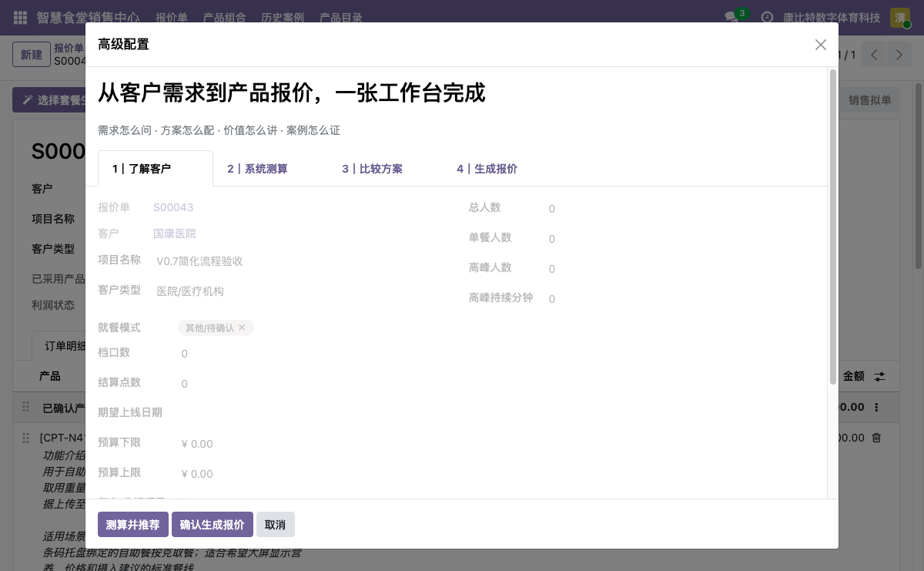Switch to the 2｜系统测算 tab
Viewport: 924px width, 571px height.
pos(257,169)
